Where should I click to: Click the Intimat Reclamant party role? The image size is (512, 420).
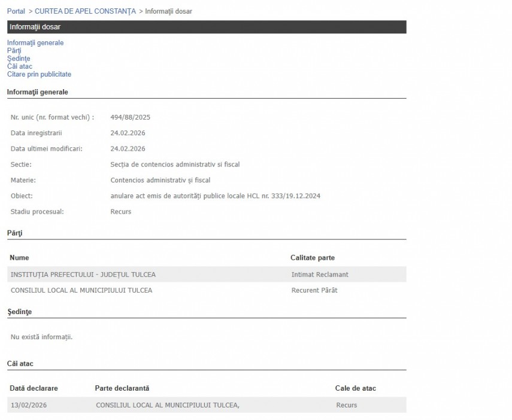coord(319,275)
